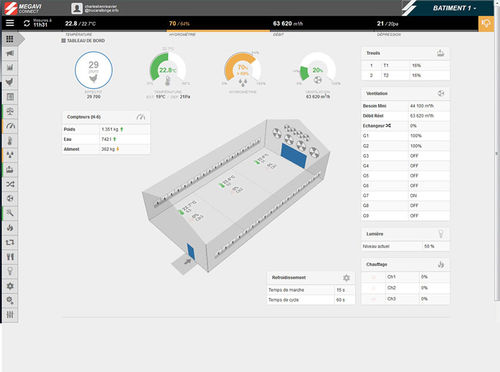Click the Eau row in Compteurs
500x372 pixels.
[x=106, y=139]
